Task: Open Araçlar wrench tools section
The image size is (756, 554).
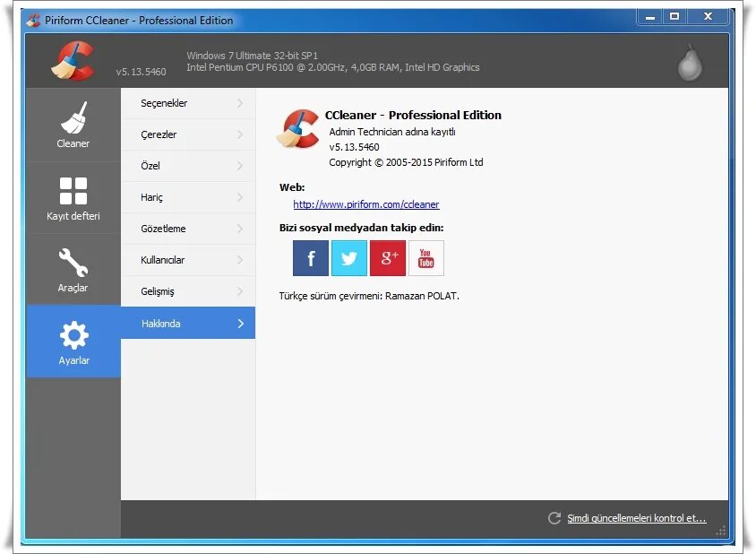Action: [x=73, y=270]
